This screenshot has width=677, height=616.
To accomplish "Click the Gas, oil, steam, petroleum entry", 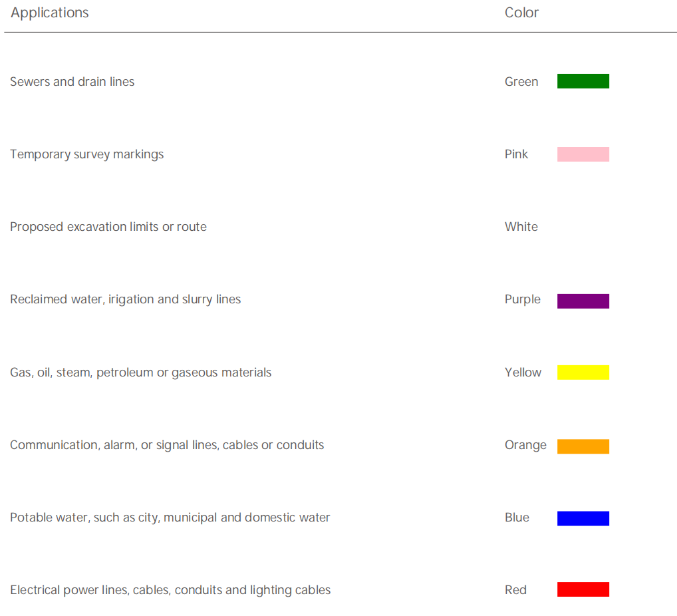I will tap(140, 373).
